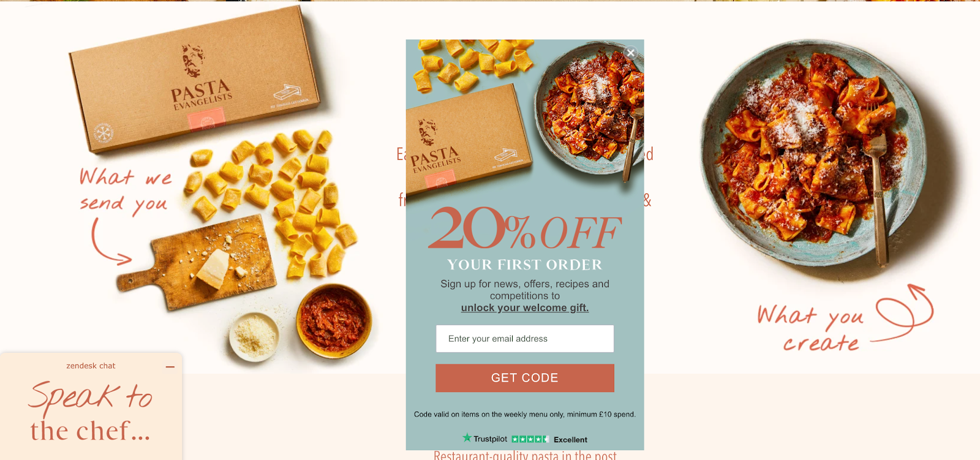Click the Trustpilot five-star rating

[x=530, y=439]
